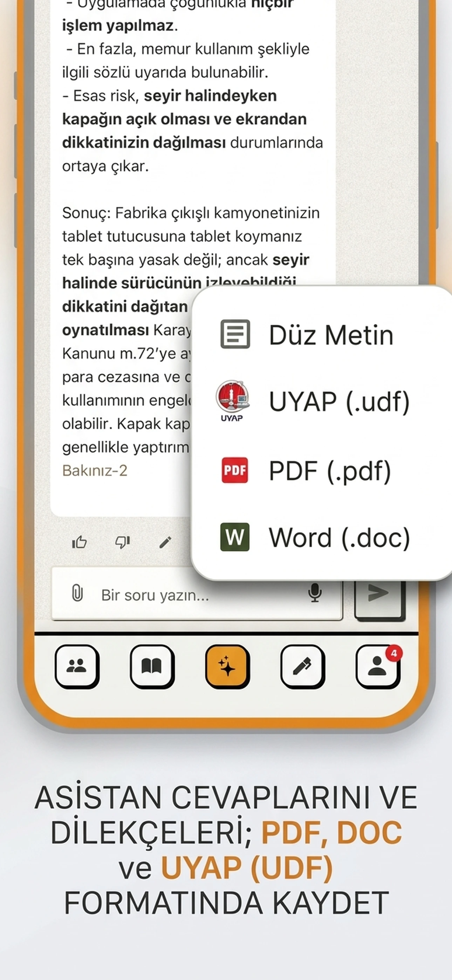Attach a file with paperclip icon
This screenshot has height=980, width=452.
[x=77, y=593]
